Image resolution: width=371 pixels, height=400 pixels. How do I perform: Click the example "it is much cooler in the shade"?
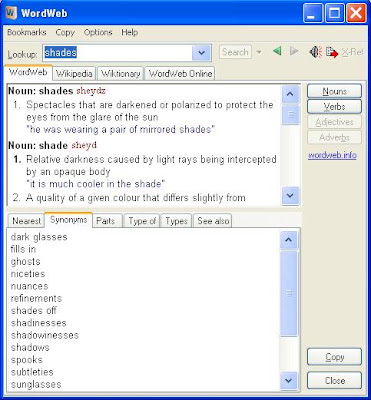click(x=96, y=184)
